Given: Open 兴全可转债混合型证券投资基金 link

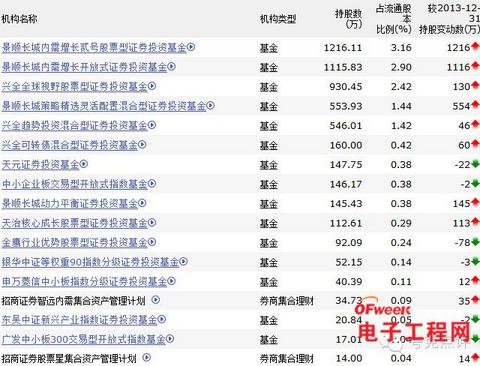Looking at the screenshot, I should (70, 145).
